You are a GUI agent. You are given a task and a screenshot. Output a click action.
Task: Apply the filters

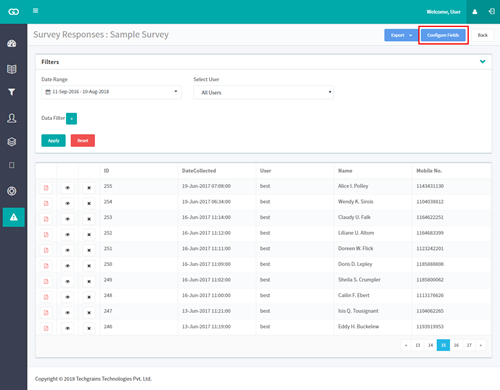pos(53,140)
